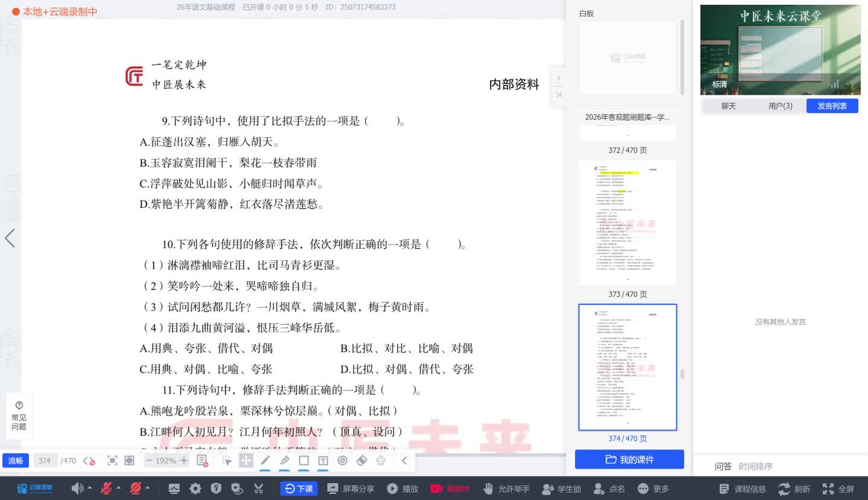Select the pen annotation tool

265,460
